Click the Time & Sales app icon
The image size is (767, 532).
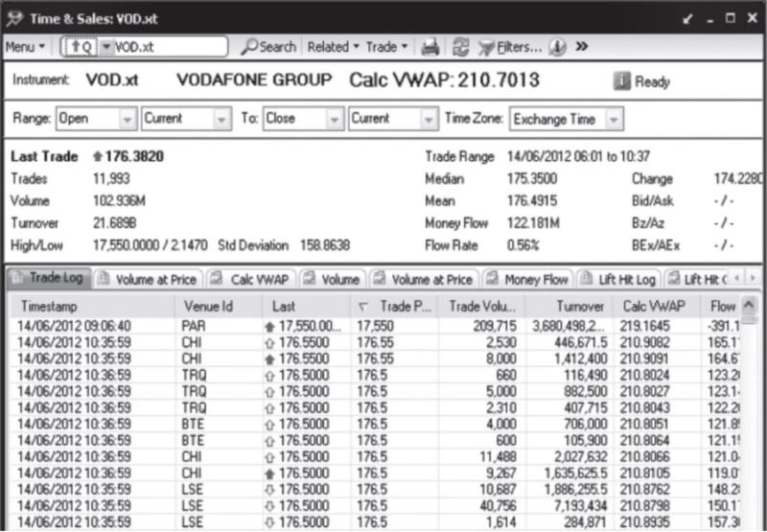14,19
